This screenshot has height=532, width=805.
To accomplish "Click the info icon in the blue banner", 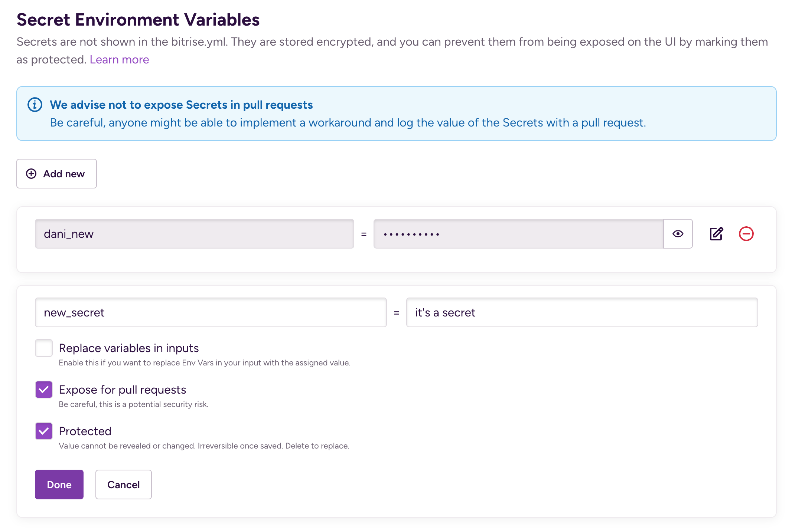I will click(x=35, y=105).
